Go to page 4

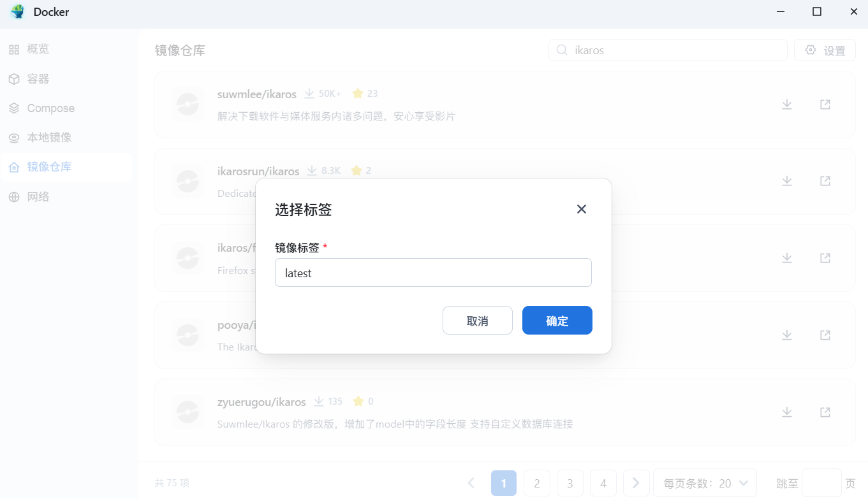(603, 483)
